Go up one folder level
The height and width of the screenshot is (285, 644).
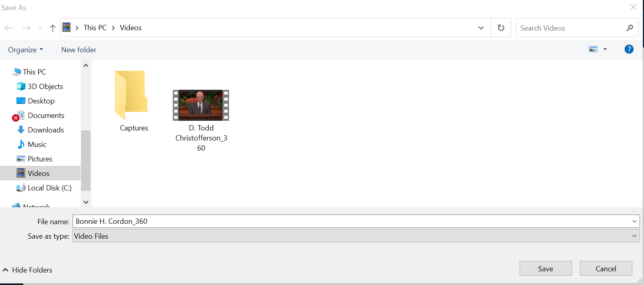click(x=53, y=28)
